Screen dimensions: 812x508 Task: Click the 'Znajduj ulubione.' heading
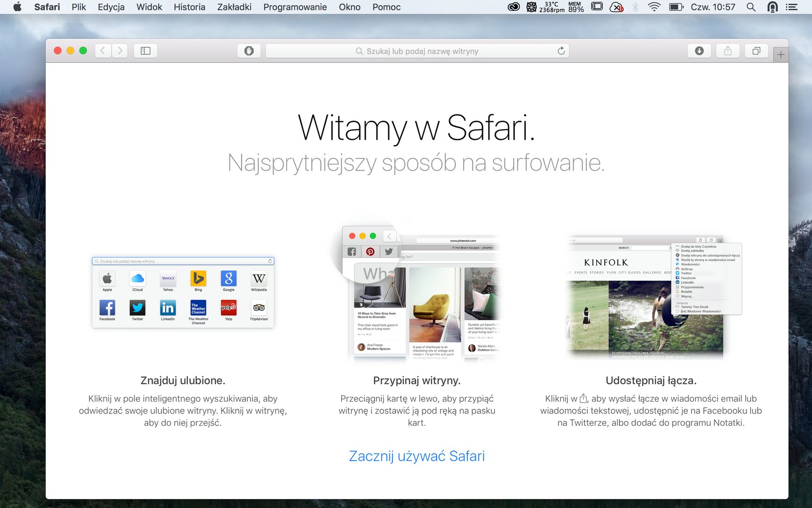pos(183,380)
